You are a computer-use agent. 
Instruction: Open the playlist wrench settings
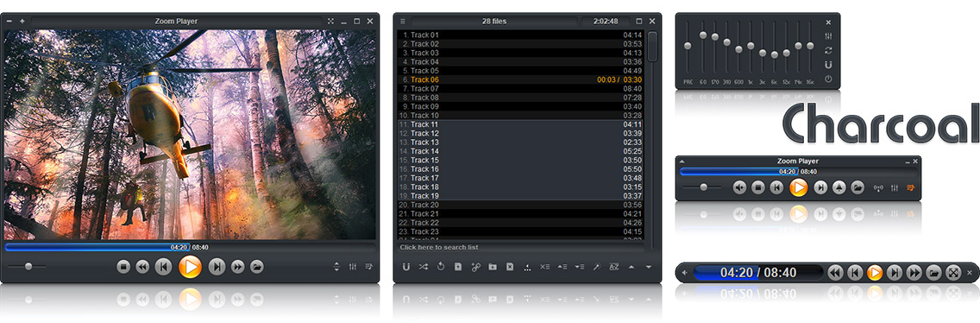(596, 267)
